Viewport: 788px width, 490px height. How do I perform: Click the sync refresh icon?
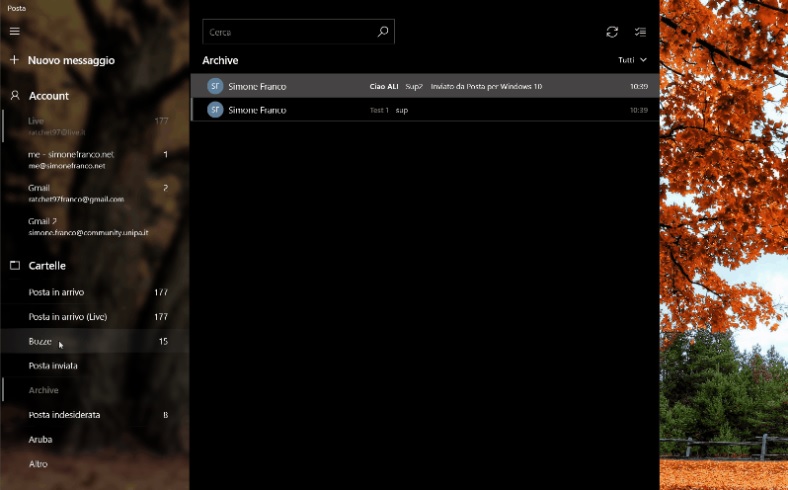click(x=612, y=32)
